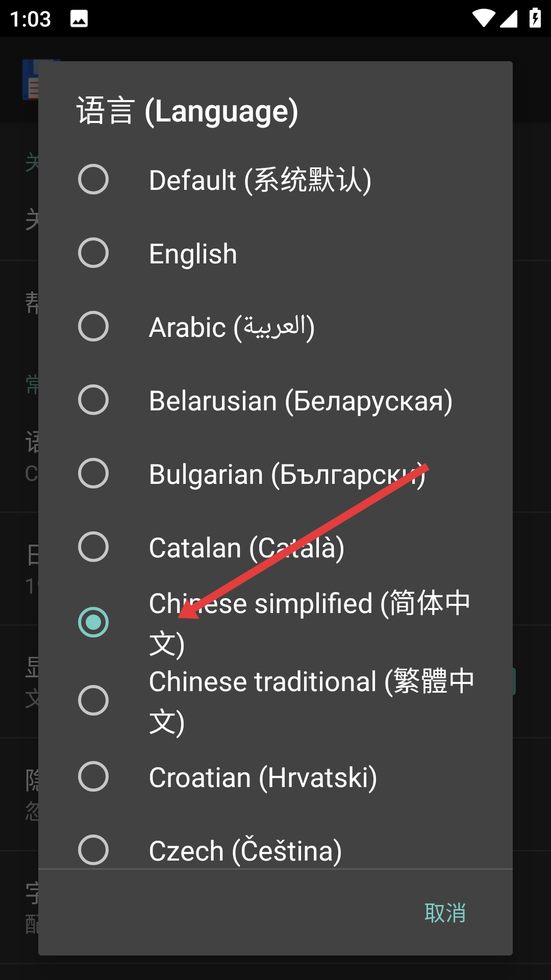Screen dimensions: 551x980
Task: Select the Chinese traditional radio button
Action: (93, 700)
